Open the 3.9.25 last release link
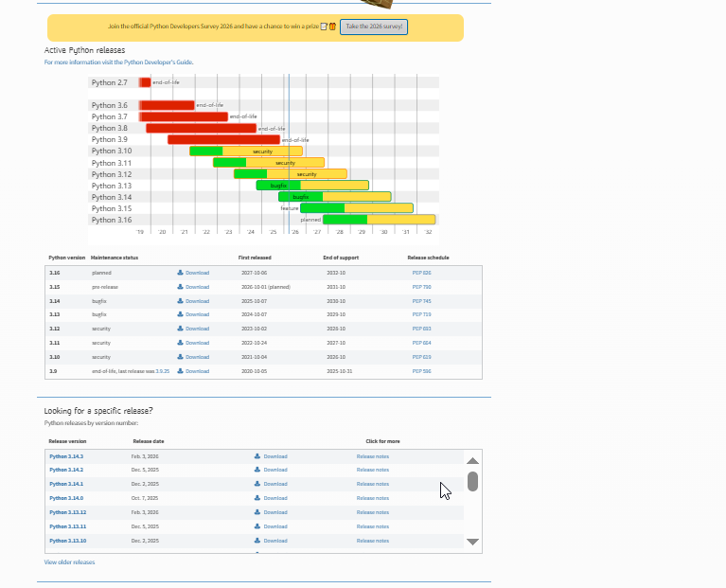The width and height of the screenshot is (726, 588). (163, 371)
